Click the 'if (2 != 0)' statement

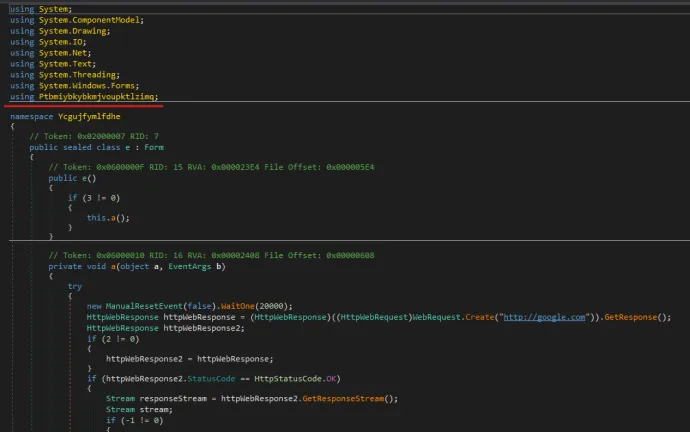point(113,339)
